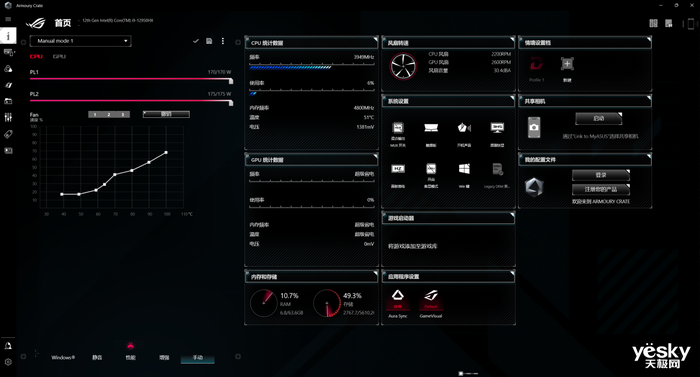Screen dimensions: 700x377
Task: Click the checkmark apply icon beside Manual mode
Action: (x=196, y=41)
